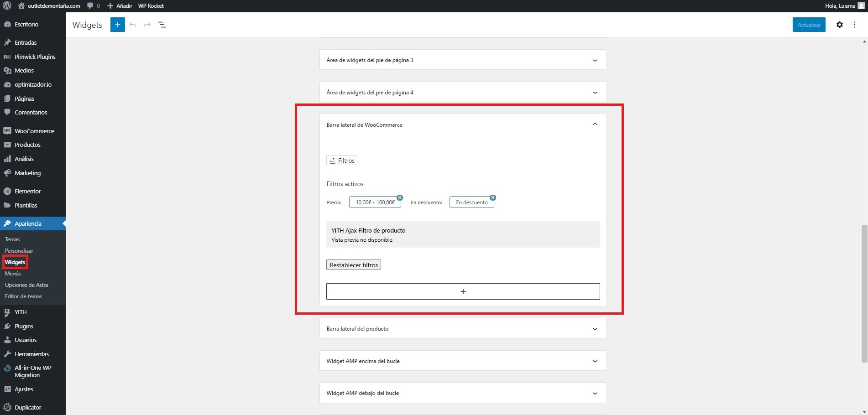Open the Añadir new content menu
The image size is (868, 415).
pyautogui.click(x=120, y=6)
